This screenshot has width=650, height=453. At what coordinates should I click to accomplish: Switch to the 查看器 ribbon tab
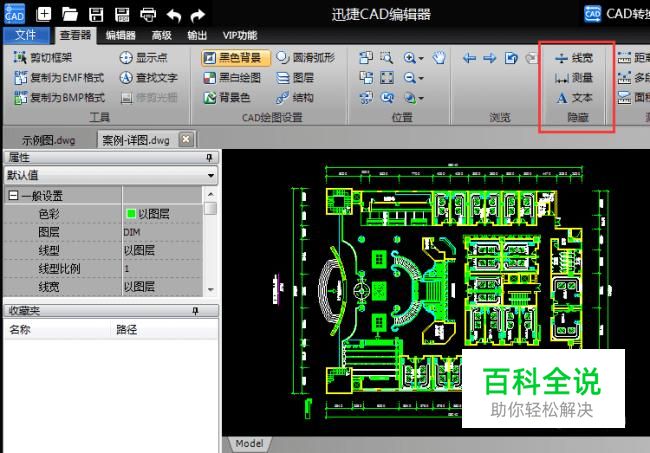pos(75,35)
